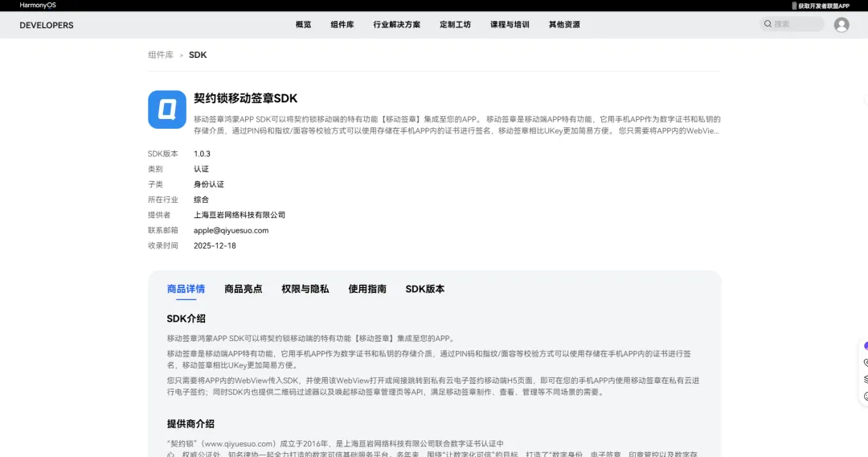Switch to the 权限与隐私 tab

pos(305,289)
